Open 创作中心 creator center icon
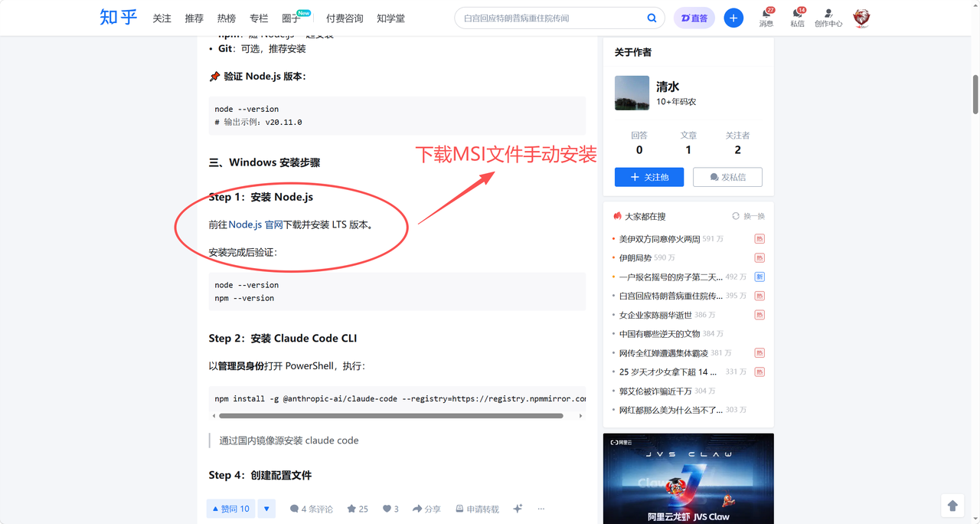Viewport: 980px width, 524px height. pos(828,18)
